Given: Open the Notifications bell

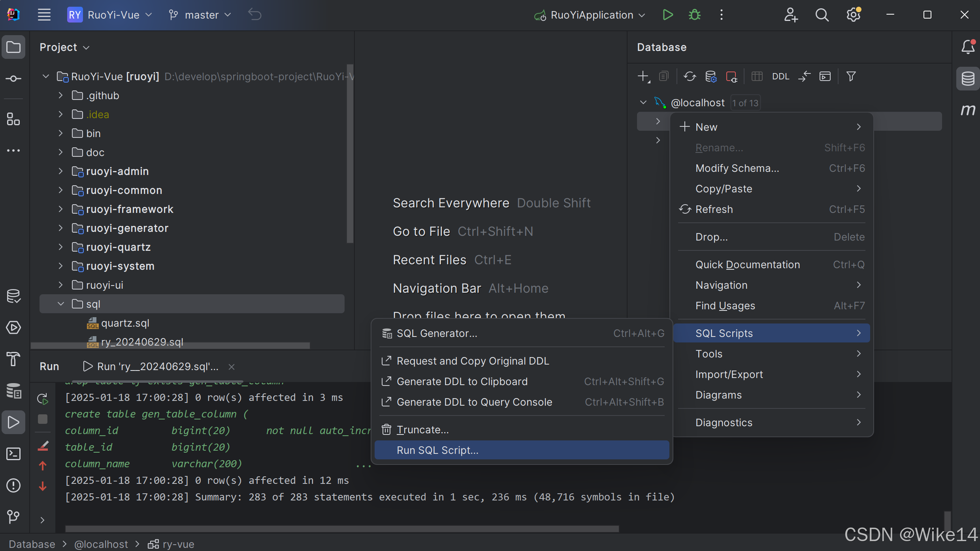Looking at the screenshot, I should [x=968, y=47].
